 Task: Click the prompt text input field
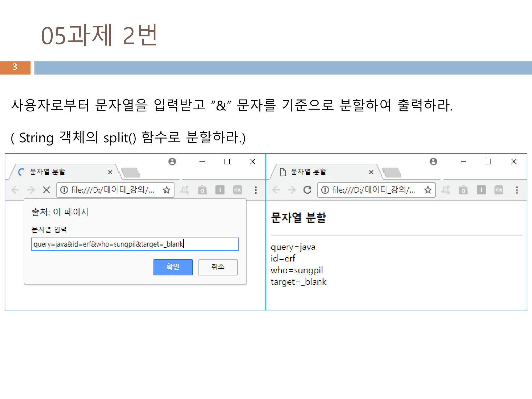click(135, 244)
